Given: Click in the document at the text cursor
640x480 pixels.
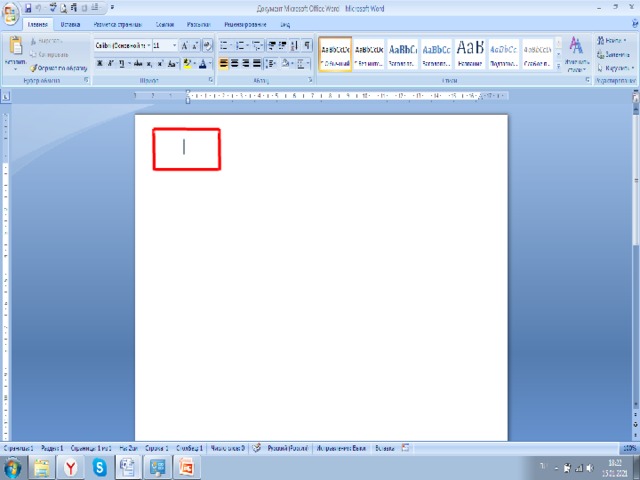Looking at the screenshot, I should click(x=185, y=147).
